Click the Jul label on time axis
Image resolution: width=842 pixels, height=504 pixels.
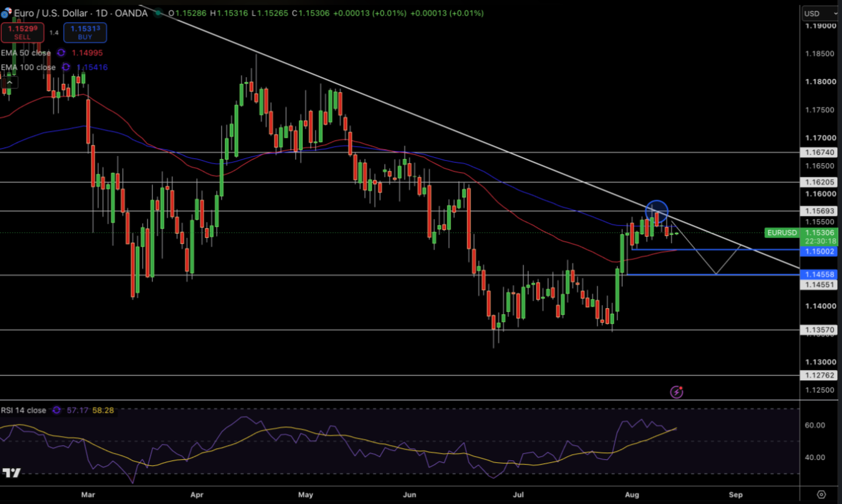(x=518, y=494)
